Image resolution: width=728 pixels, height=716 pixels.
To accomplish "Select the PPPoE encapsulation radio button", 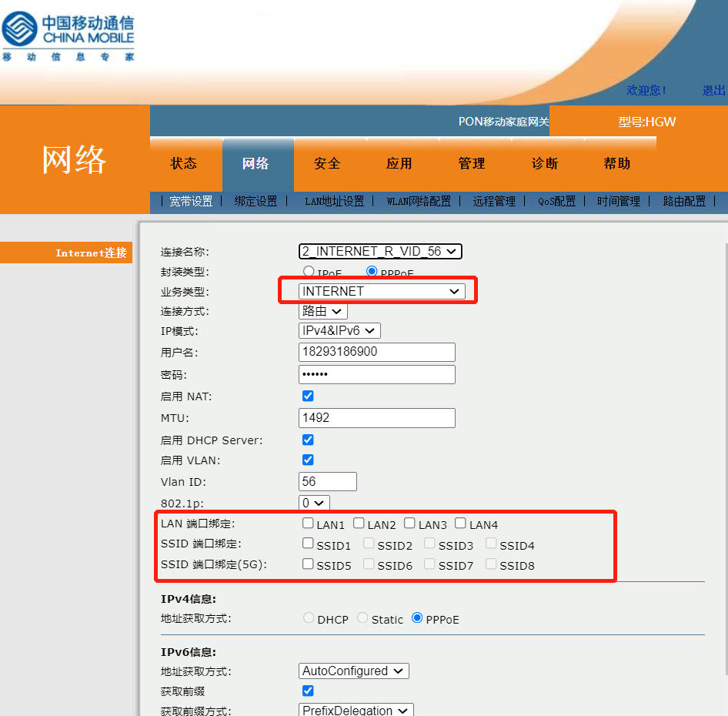I will [x=372, y=271].
